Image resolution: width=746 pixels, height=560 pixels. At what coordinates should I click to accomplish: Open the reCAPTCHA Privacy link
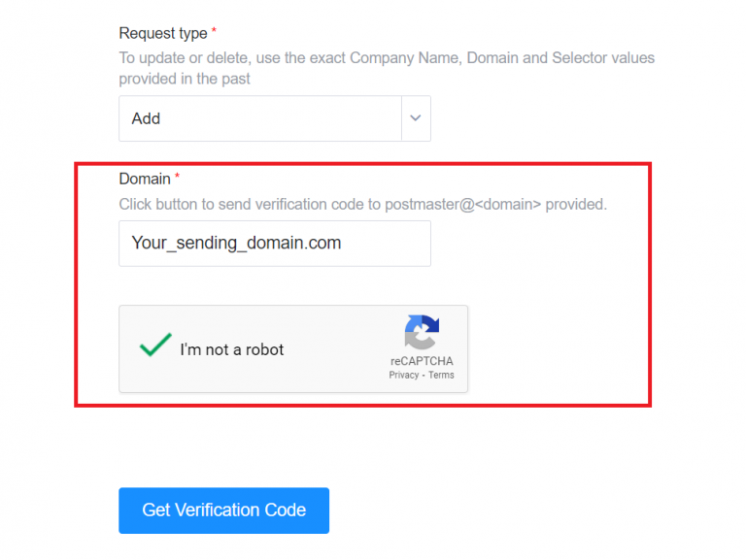(x=403, y=375)
